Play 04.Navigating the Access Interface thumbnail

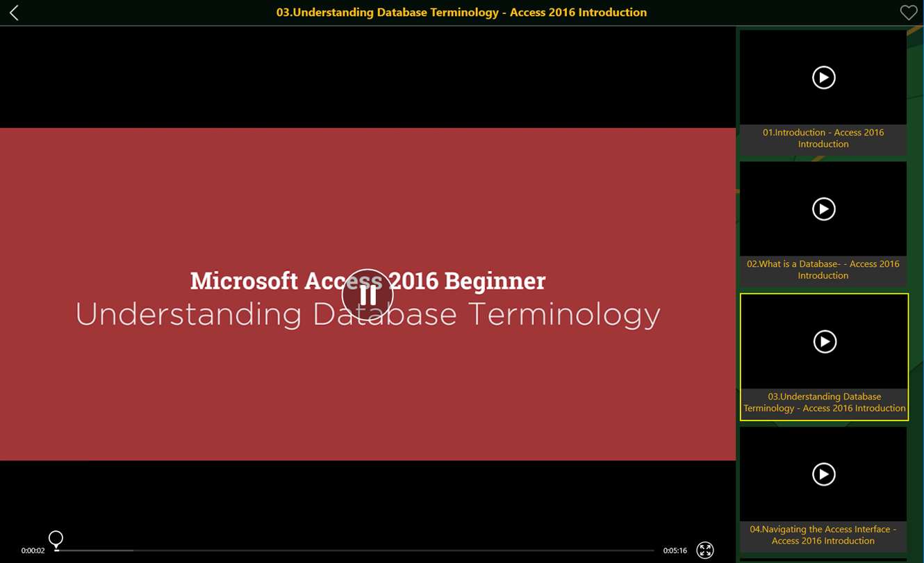(x=823, y=474)
